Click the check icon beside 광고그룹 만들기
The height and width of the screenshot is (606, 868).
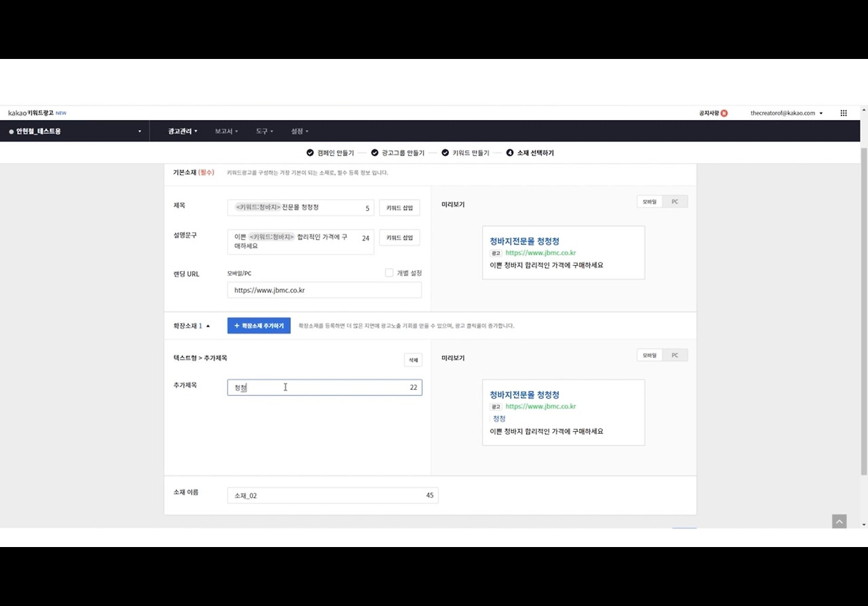click(374, 153)
